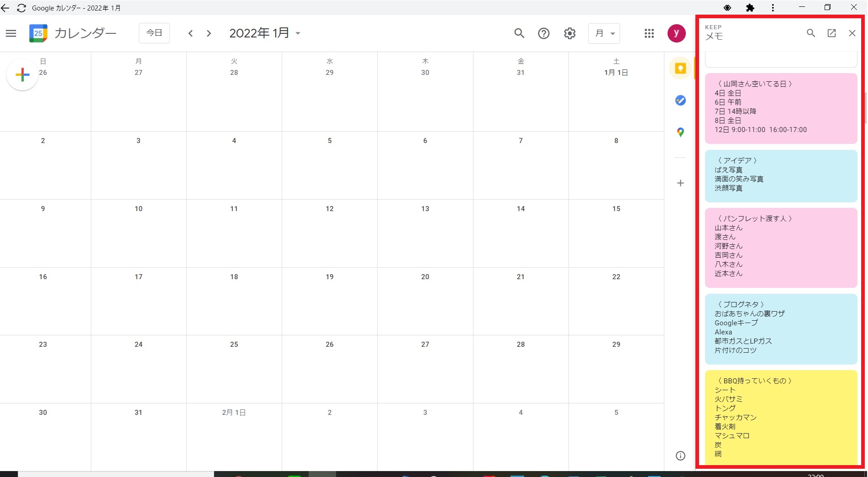Click date 31 in the last row
This screenshot has height=477, width=868.
[138, 413]
